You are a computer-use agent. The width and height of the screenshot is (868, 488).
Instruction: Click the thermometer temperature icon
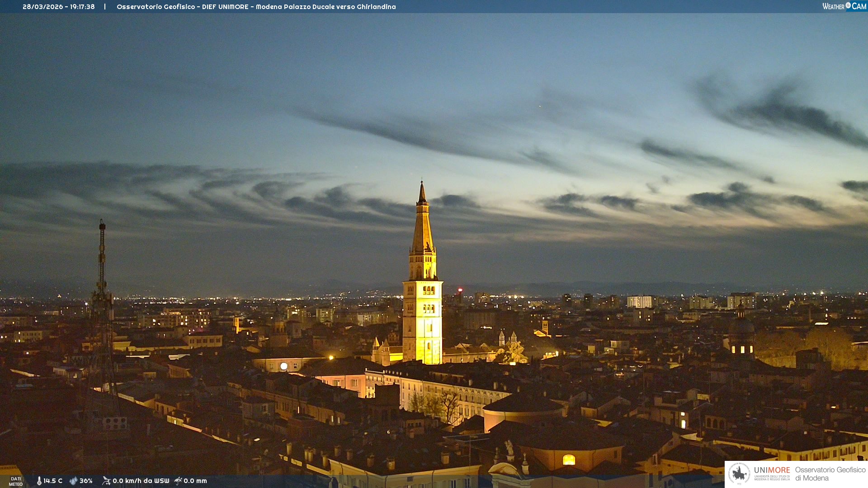click(39, 481)
